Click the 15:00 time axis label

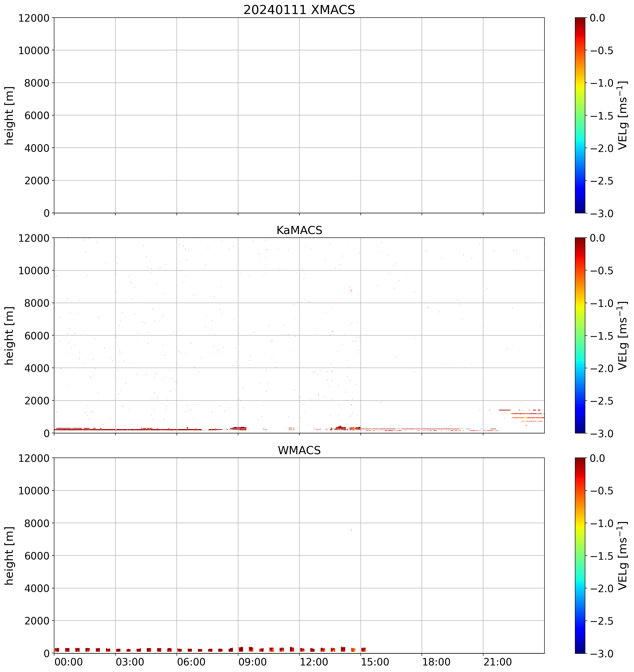[375, 662]
